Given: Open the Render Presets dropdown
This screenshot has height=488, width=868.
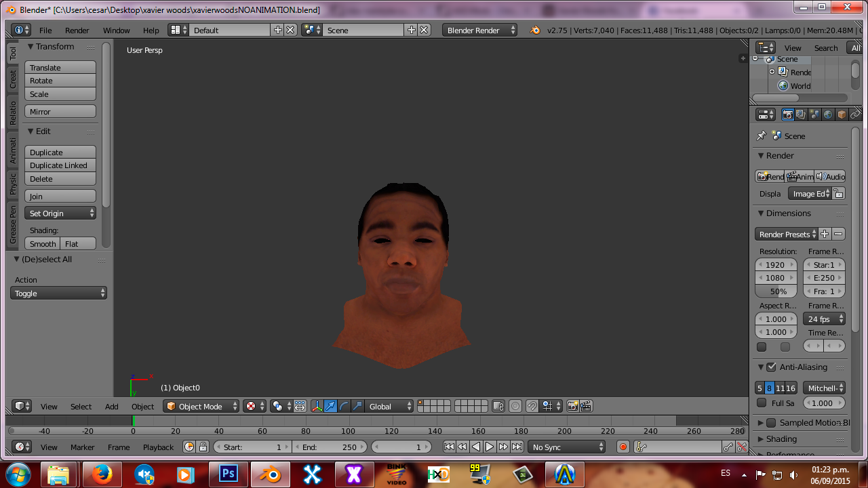Looking at the screenshot, I should [x=787, y=234].
